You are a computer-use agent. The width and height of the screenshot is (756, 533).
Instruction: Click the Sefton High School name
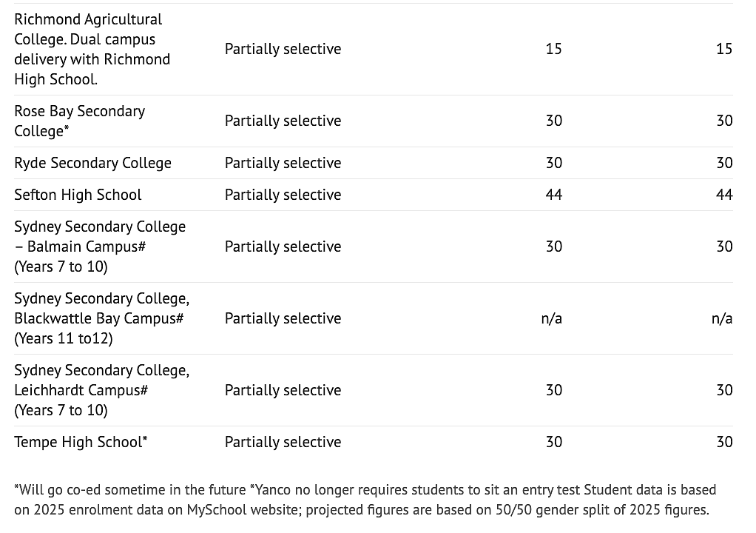[78, 195]
